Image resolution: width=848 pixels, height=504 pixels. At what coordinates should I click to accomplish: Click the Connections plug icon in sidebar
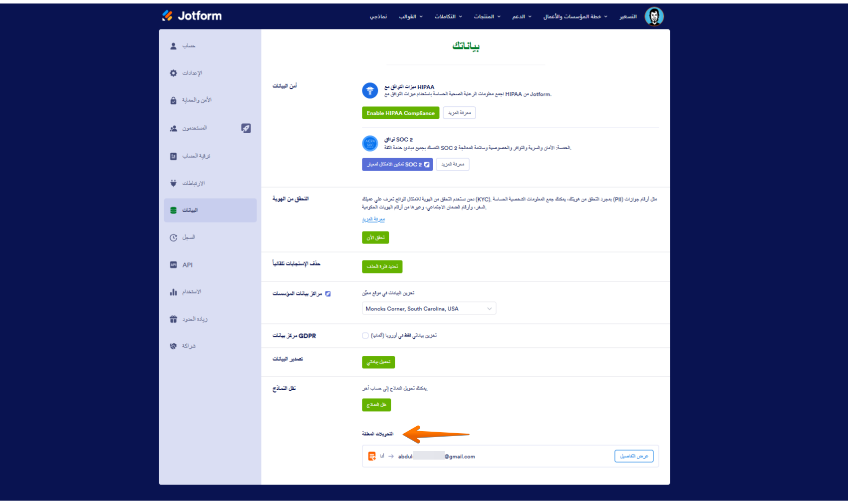[x=173, y=183]
